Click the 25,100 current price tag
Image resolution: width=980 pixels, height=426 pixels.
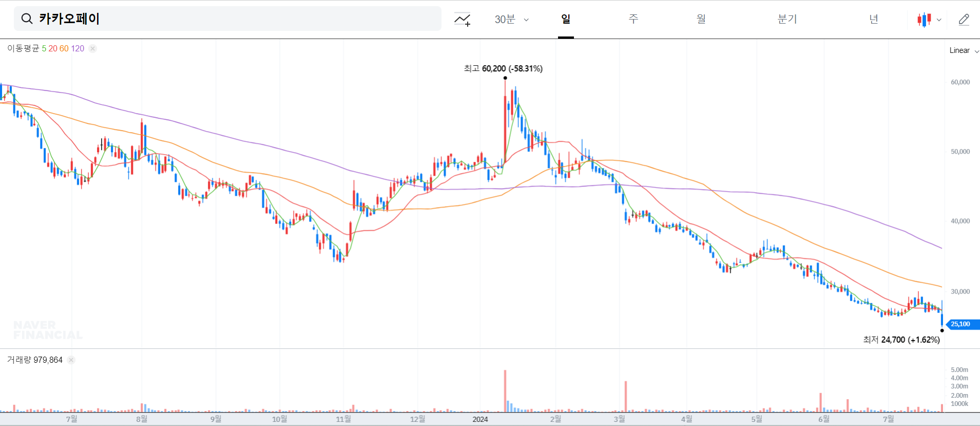click(962, 324)
